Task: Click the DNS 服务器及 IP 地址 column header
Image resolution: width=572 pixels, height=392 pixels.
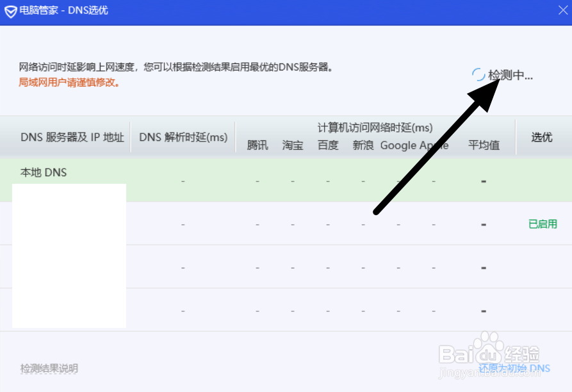Action: [72, 138]
